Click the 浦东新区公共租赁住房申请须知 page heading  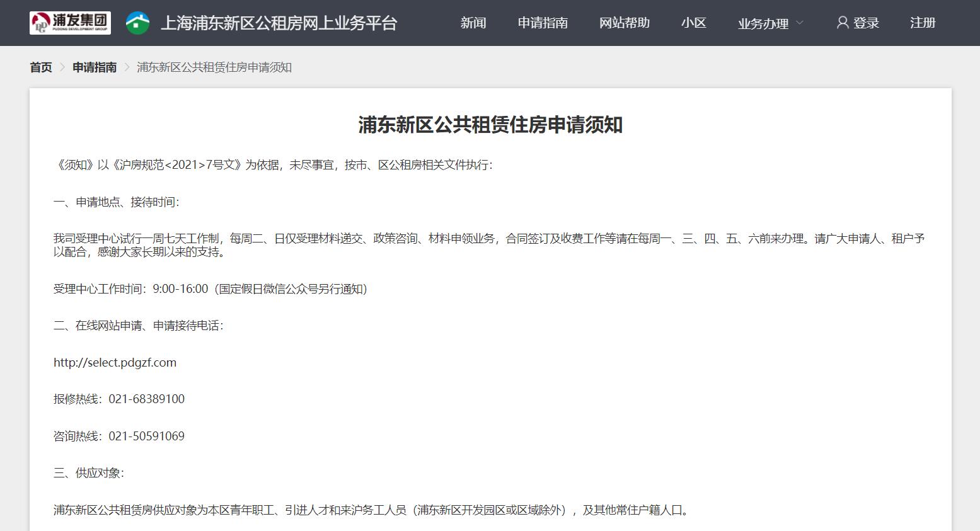coord(490,125)
